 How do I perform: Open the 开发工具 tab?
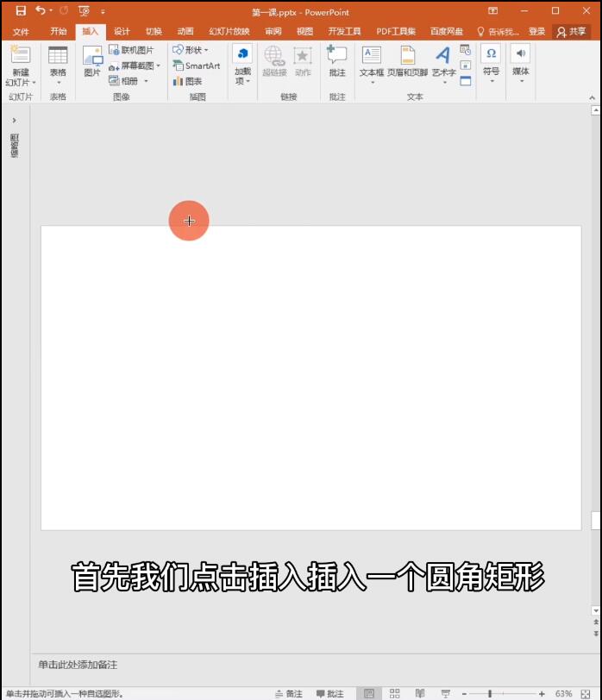344,31
